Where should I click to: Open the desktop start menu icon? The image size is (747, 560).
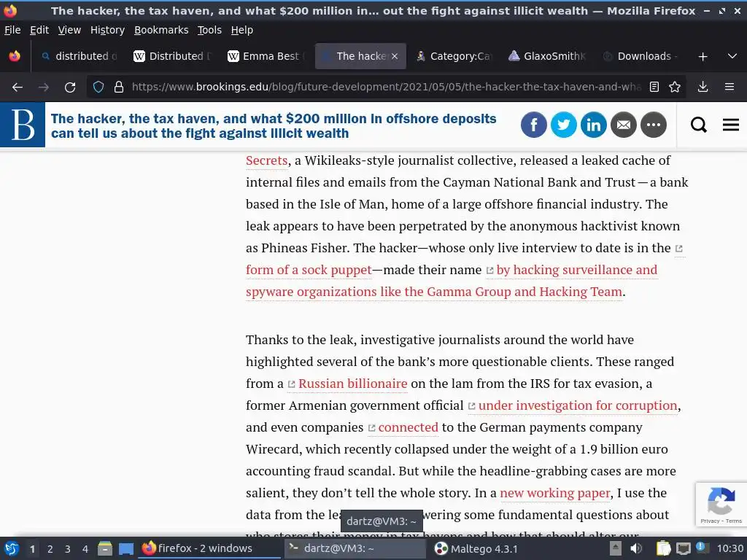(x=11, y=548)
